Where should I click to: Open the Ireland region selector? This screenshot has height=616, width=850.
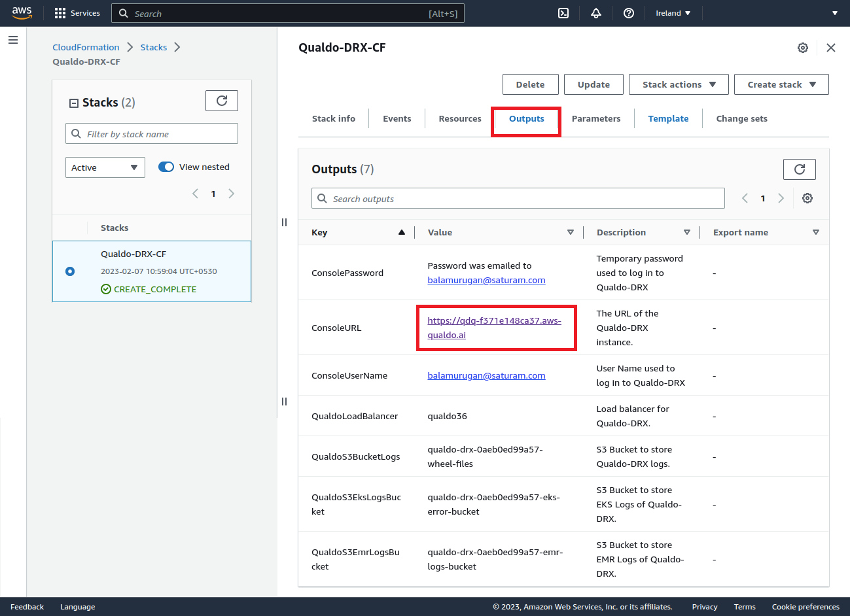click(x=673, y=13)
